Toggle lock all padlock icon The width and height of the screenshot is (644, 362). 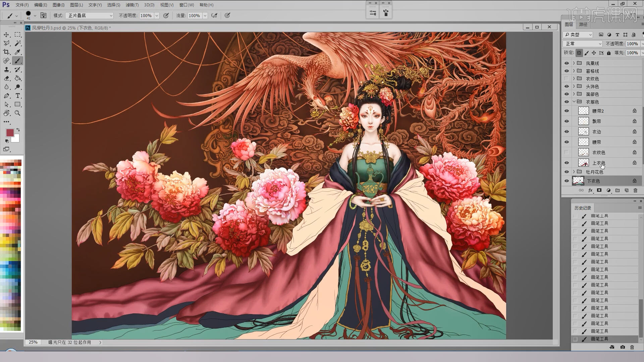tap(609, 53)
